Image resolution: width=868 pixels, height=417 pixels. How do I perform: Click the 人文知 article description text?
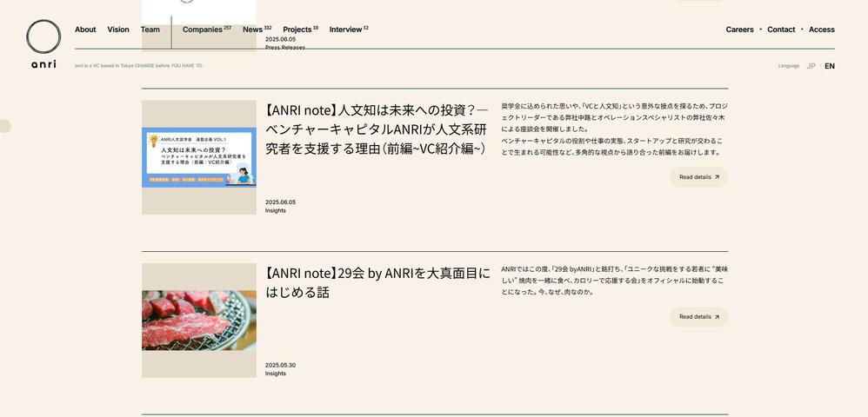tap(614, 129)
